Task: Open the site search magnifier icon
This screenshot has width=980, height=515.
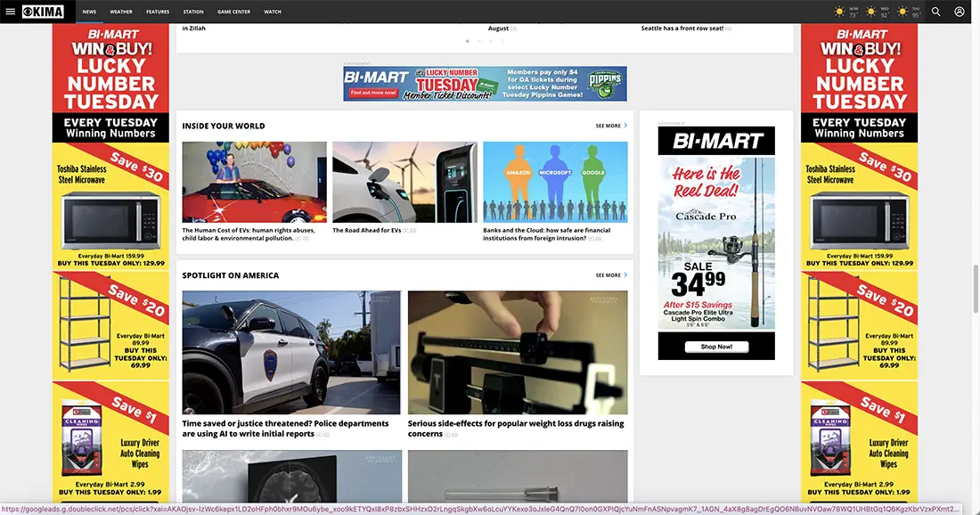Action: (935, 12)
